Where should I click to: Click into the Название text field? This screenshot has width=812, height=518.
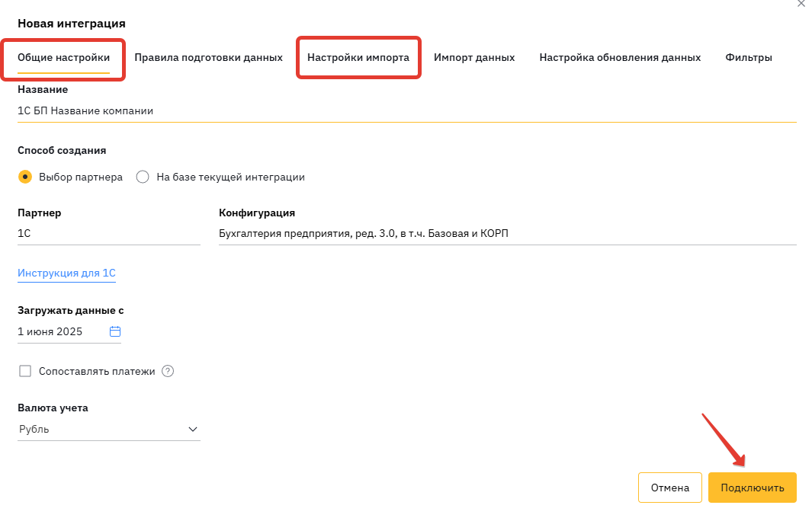pyautogui.click(x=407, y=110)
